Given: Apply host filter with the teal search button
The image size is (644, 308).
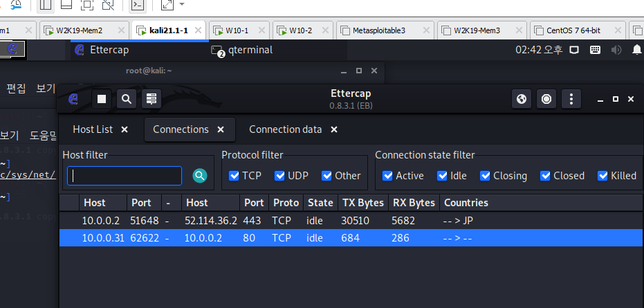Looking at the screenshot, I should click(x=200, y=176).
